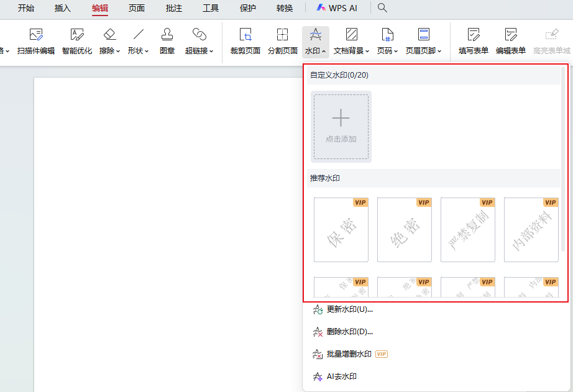
Task: Open WPS AI from the menu bar
Action: 337,7
